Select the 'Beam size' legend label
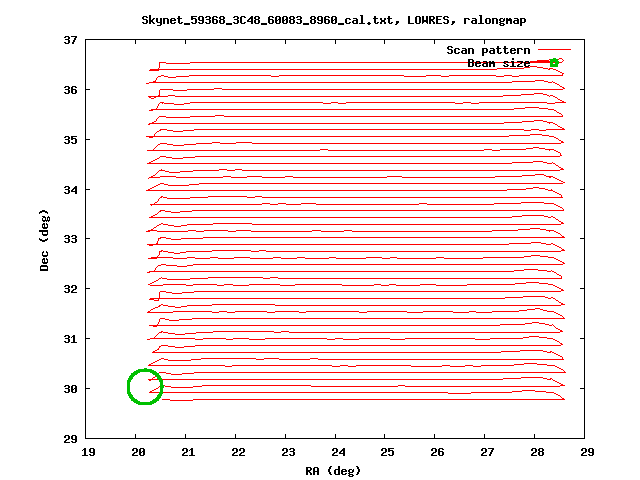640x480 pixels. click(x=499, y=63)
